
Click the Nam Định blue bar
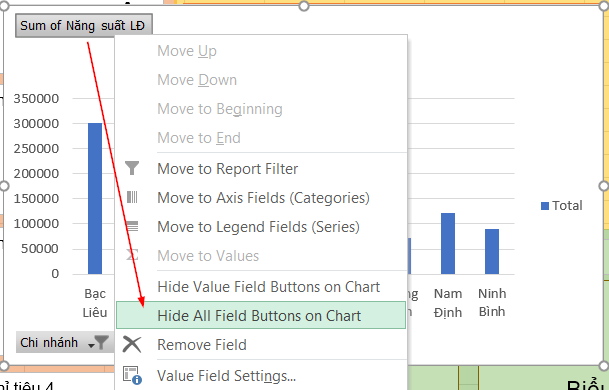[x=448, y=244]
